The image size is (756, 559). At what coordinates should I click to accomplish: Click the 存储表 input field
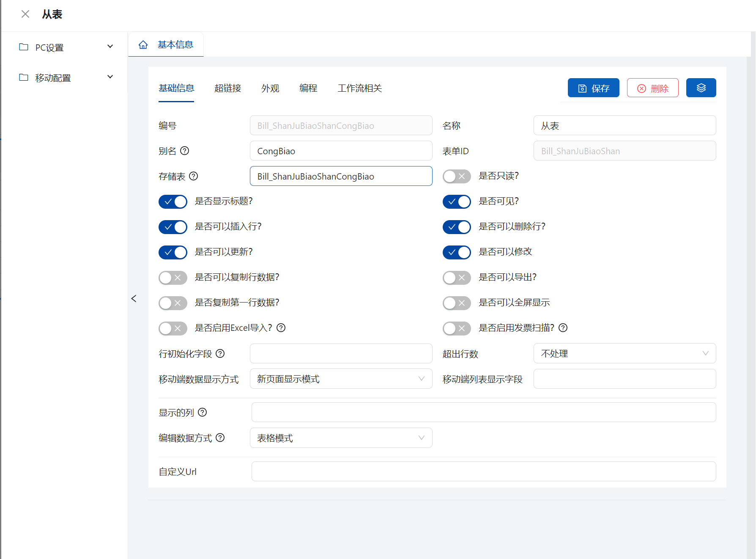341,176
